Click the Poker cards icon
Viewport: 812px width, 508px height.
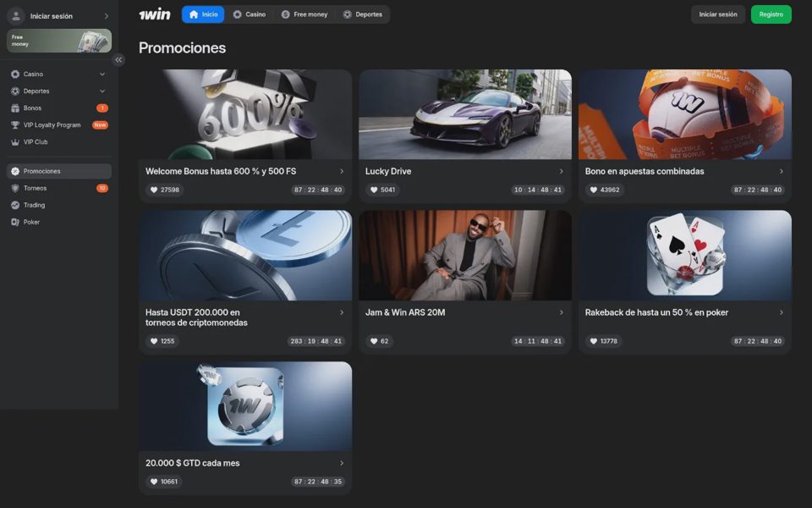[15, 223]
